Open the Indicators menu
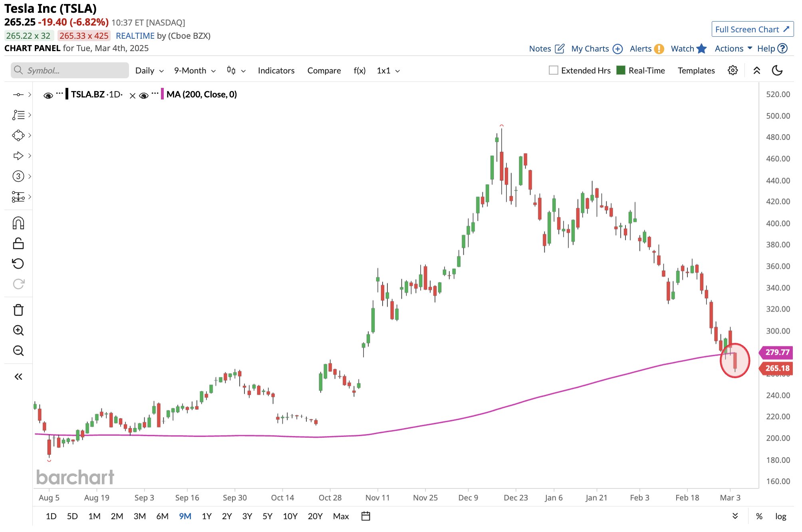The height and width of the screenshot is (532, 802). pos(276,71)
